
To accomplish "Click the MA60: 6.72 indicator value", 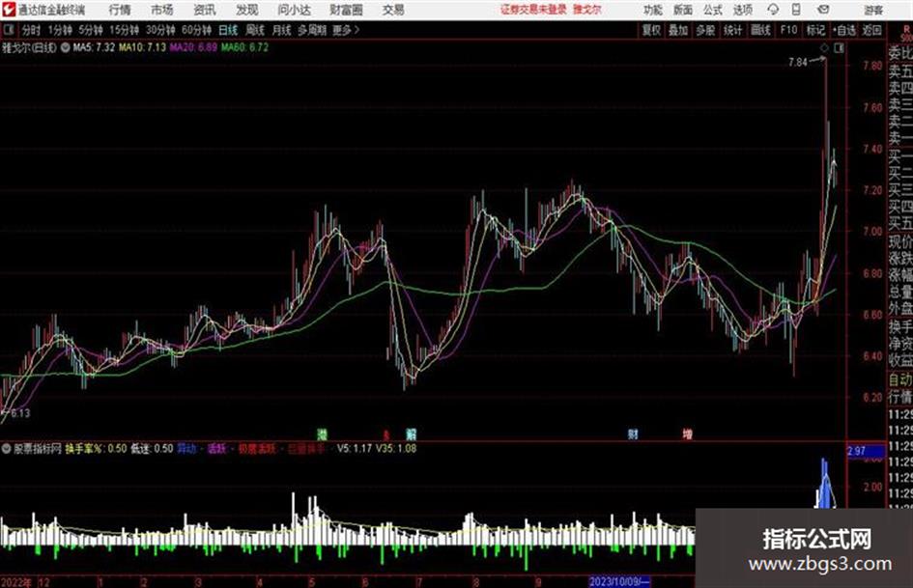I will click(244, 47).
